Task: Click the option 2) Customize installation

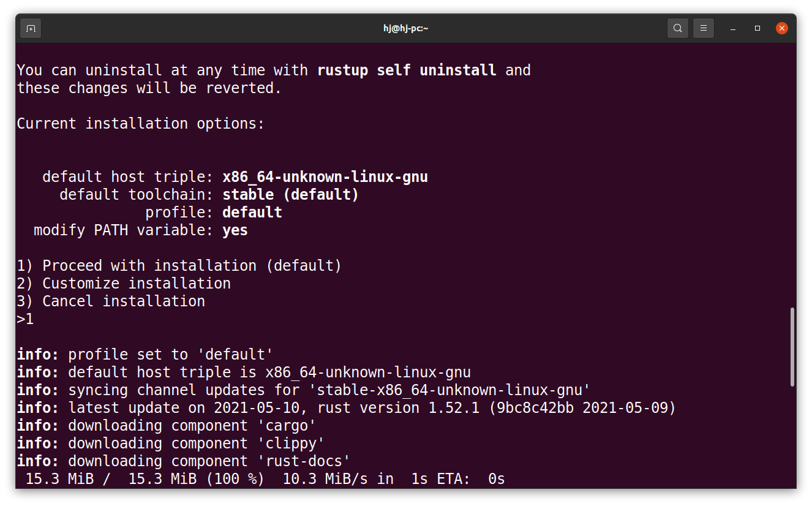Action: [123, 283]
